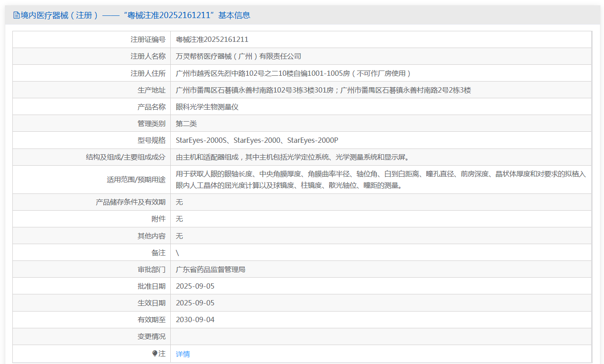The height and width of the screenshot is (364, 604).
Task: Click 无 in the 其他内容 row
Action: click(x=179, y=236)
